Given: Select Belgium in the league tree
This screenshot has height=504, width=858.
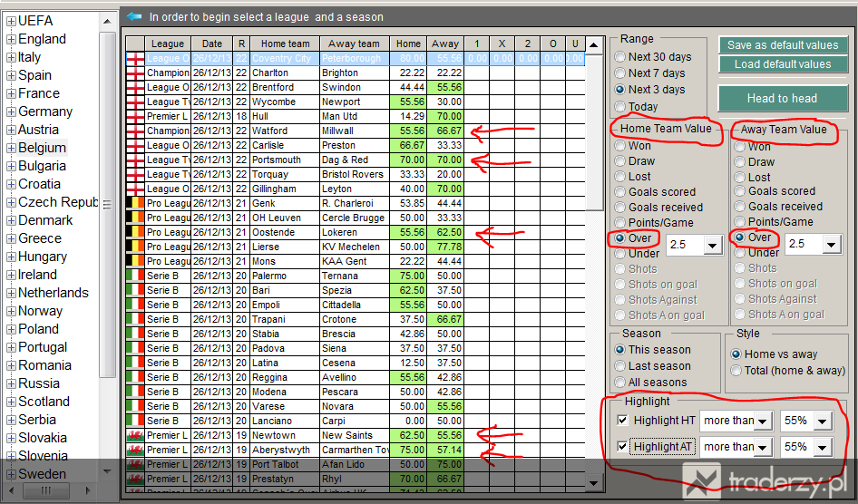Looking at the screenshot, I should [x=42, y=148].
